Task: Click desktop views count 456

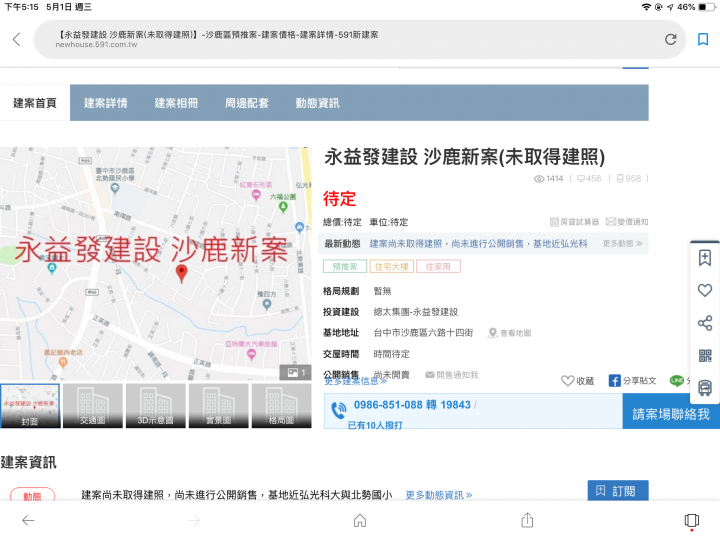Action: 589,179
